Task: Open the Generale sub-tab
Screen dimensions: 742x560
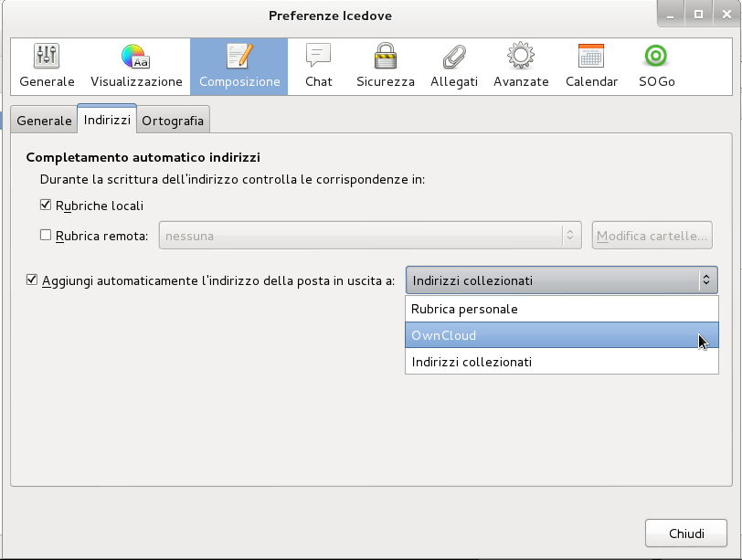Action: pos(43,120)
